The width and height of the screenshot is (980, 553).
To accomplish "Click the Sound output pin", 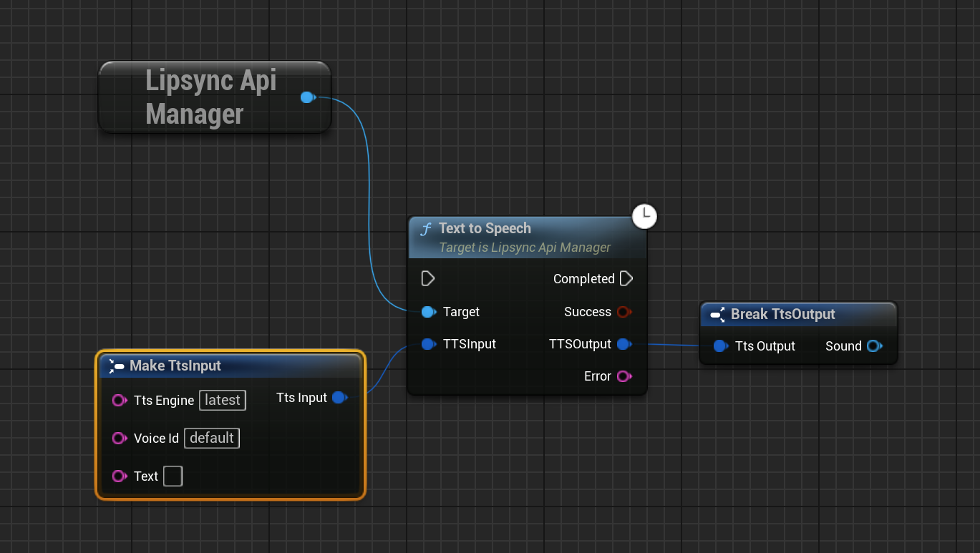I will pyautogui.click(x=873, y=346).
